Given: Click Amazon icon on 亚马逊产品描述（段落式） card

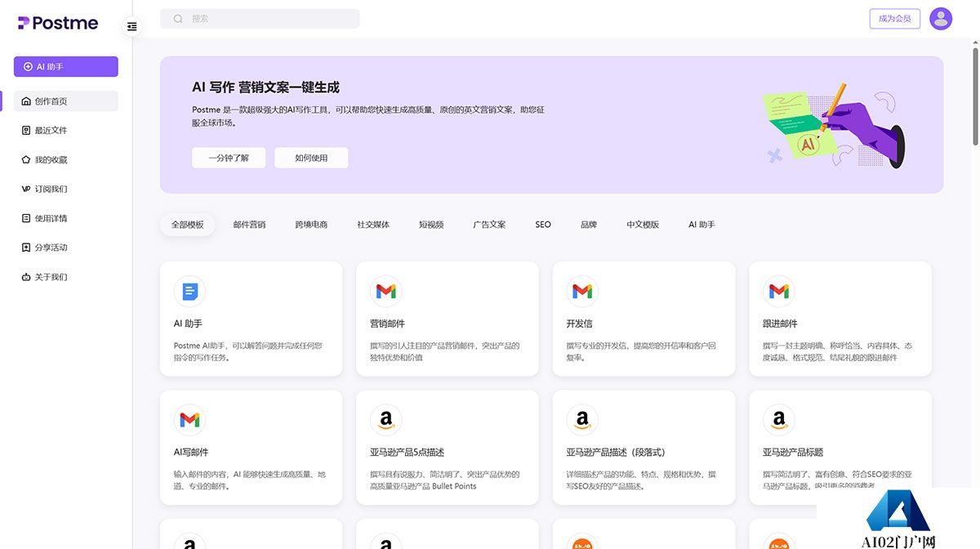Looking at the screenshot, I should [582, 419].
